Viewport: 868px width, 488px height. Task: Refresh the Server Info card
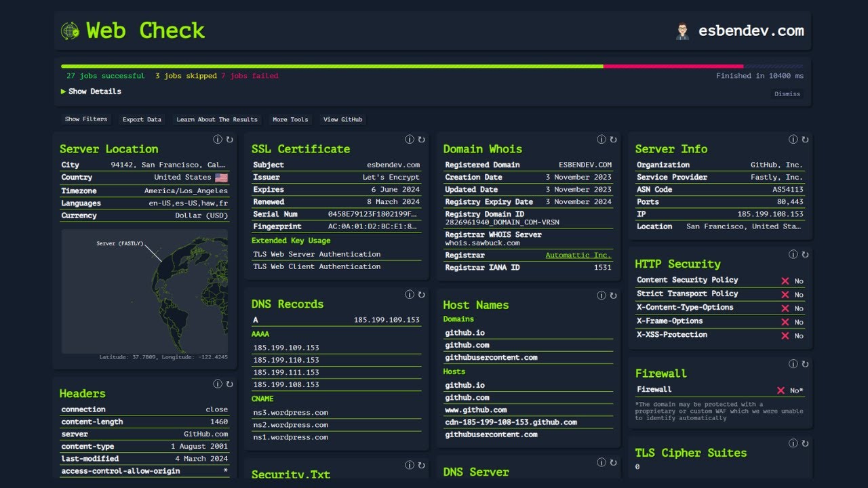coord(804,139)
